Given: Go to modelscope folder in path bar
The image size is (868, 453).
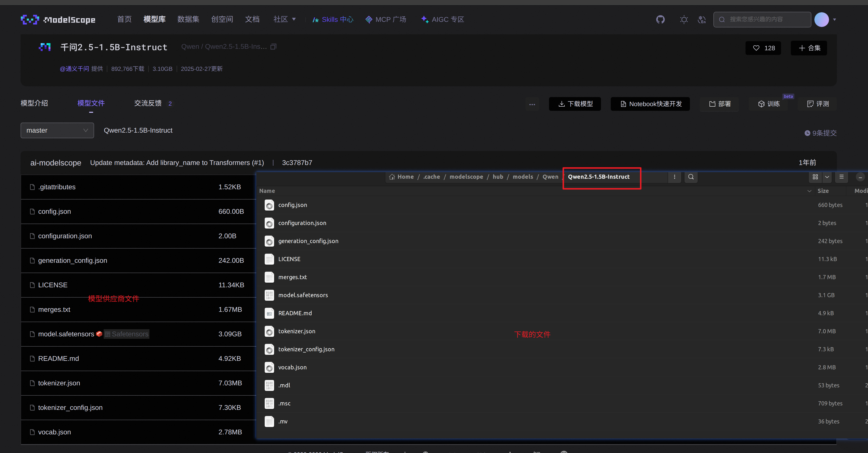Looking at the screenshot, I should pyautogui.click(x=466, y=176).
